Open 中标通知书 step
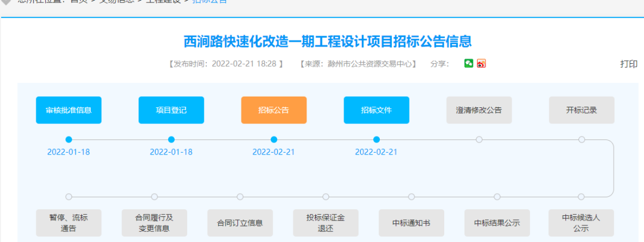 (x=411, y=223)
